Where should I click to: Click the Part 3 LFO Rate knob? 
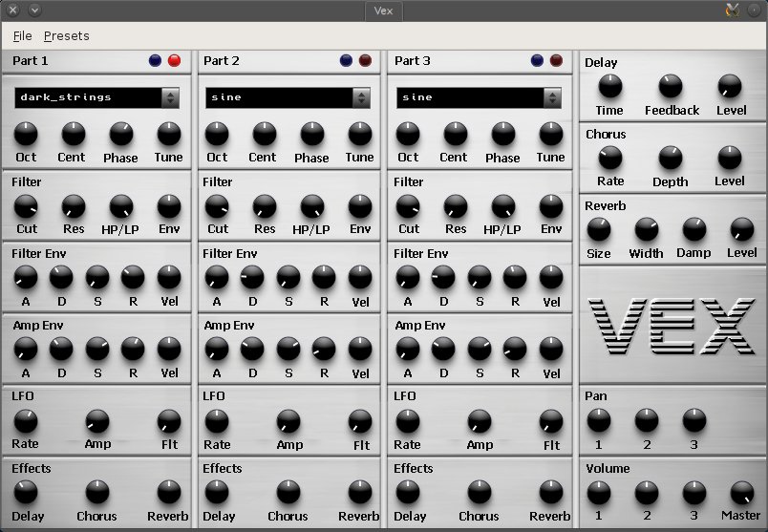pos(408,420)
